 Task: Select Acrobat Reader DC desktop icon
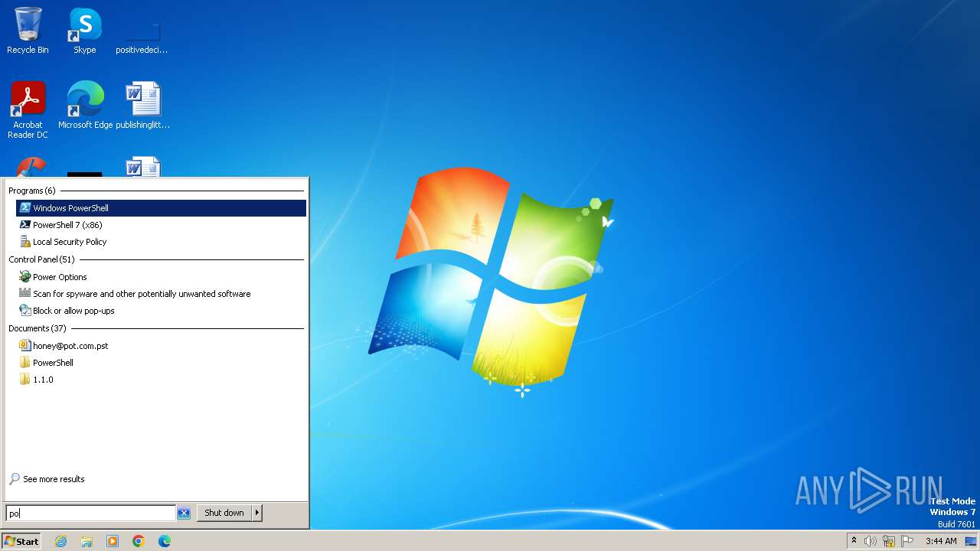coord(28,110)
